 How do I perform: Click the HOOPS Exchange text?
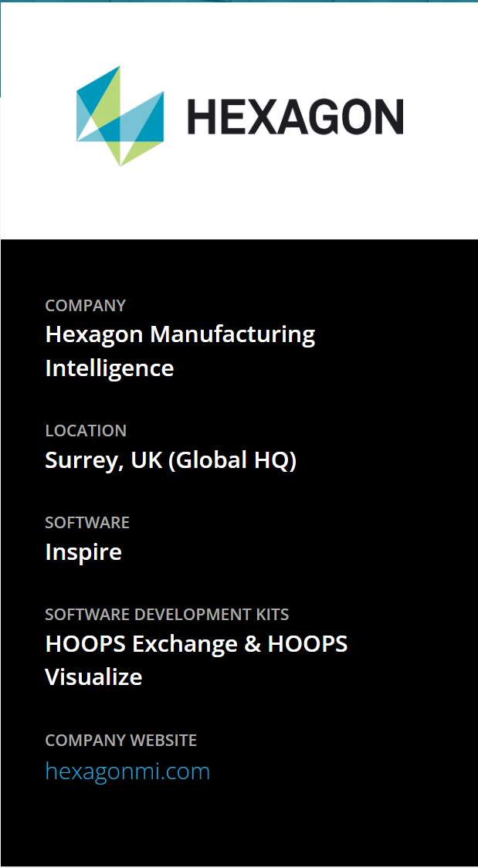coord(141,644)
